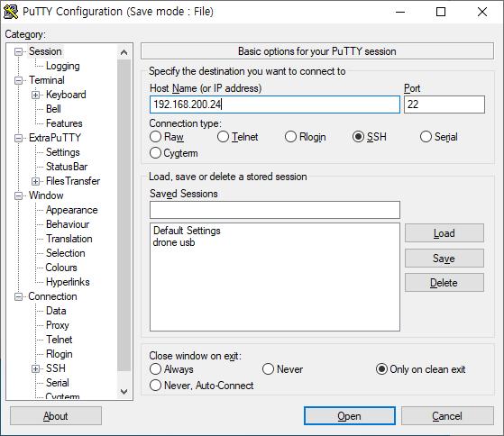
Task: Open the Translation category
Action: [69, 239]
